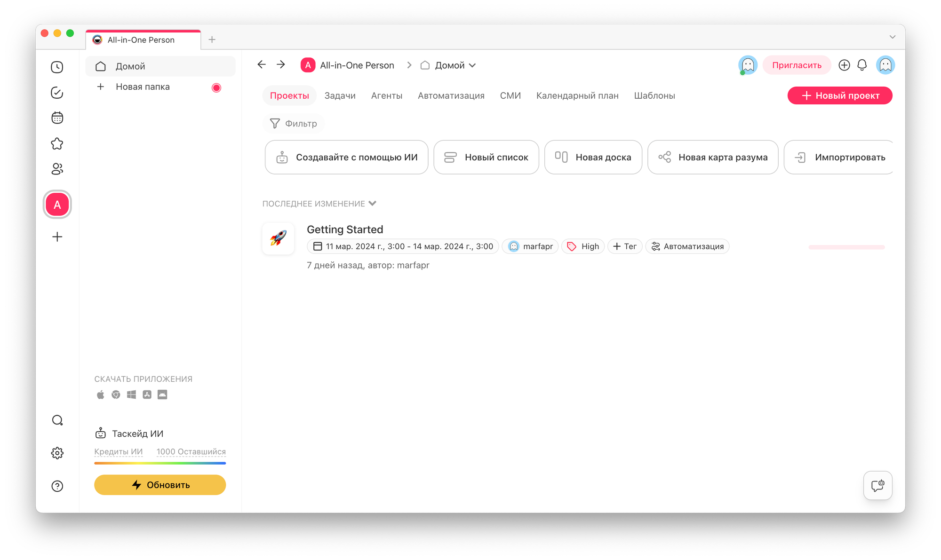This screenshot has width=941, height=560.
Task: Expand the Последнее изменение sort dropdown
Action: [372, 204]
